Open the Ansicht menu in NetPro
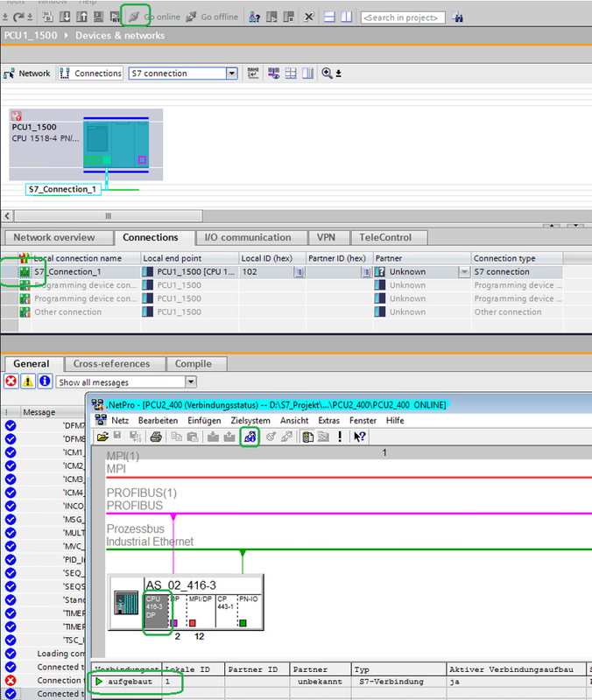Image resolution: width=592 pixels, height=700 pixels. click(x=294, y=421)
